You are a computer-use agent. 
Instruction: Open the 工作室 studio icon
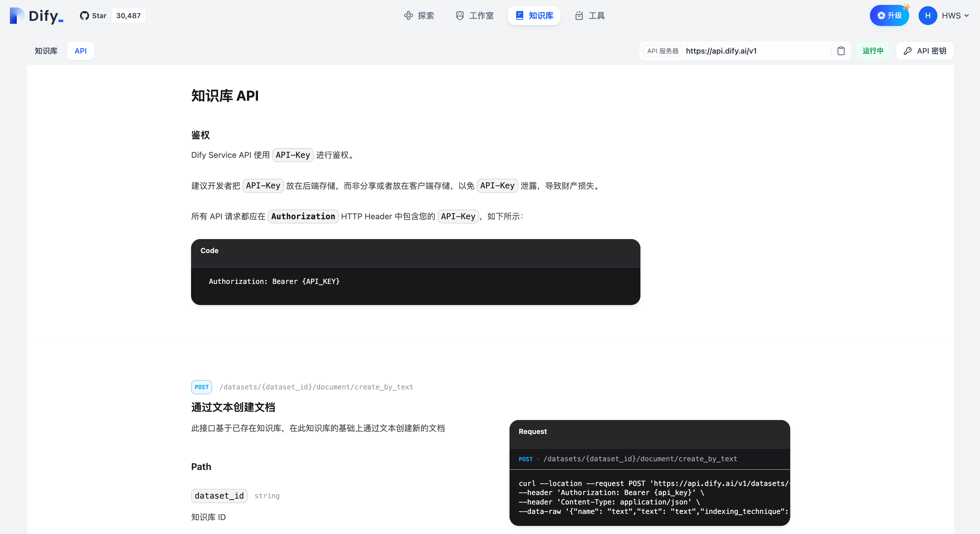coord(459,16)
